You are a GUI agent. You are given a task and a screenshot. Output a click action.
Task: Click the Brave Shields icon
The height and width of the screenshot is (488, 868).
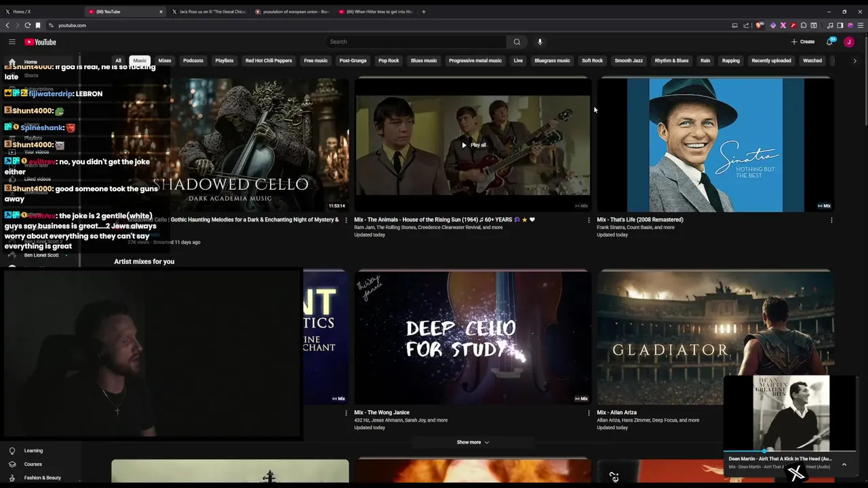coord(759,25)
